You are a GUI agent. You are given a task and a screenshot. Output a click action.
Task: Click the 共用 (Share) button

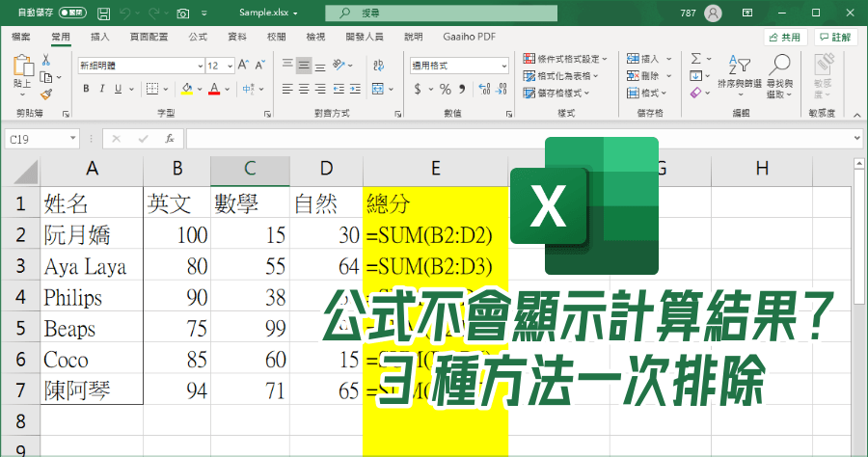coord(785,37)
